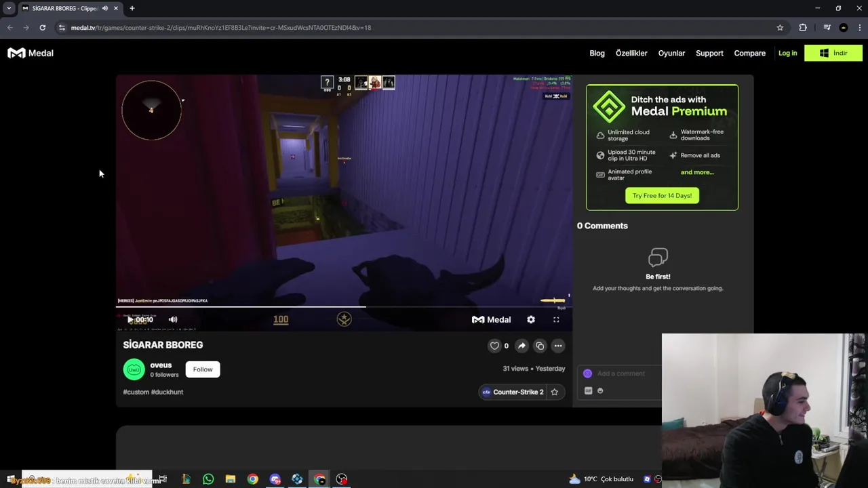Open the clip's more options menu
This screenshot has width=868, height=488.
(x=558, y=346)
